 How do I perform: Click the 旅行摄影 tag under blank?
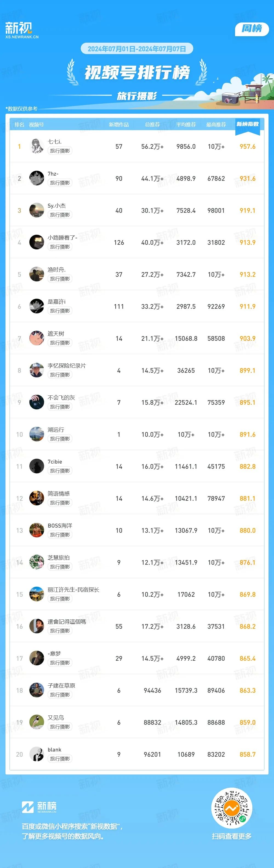(60, 759)
